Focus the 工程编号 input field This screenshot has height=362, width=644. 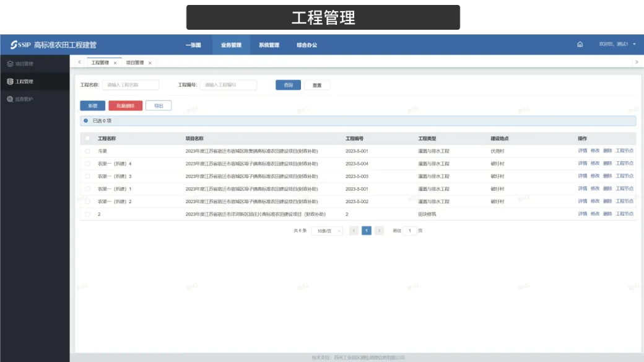click(x=228, y=85)
